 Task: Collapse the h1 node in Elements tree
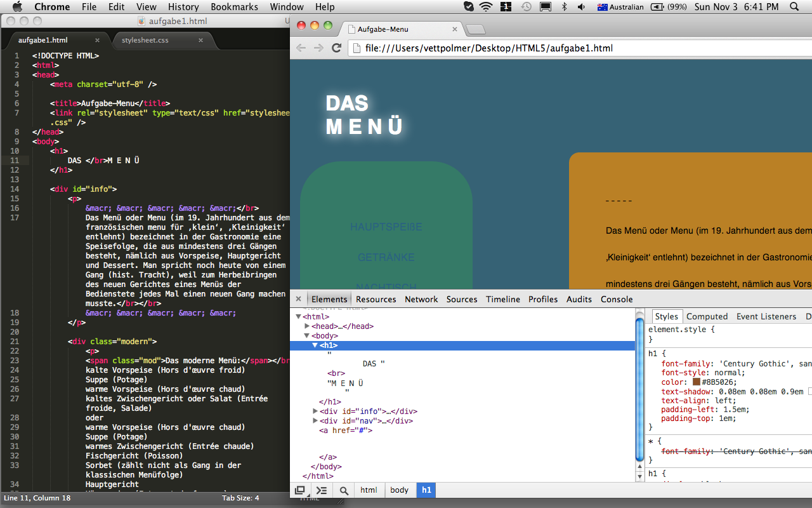(x=315, y=345)
